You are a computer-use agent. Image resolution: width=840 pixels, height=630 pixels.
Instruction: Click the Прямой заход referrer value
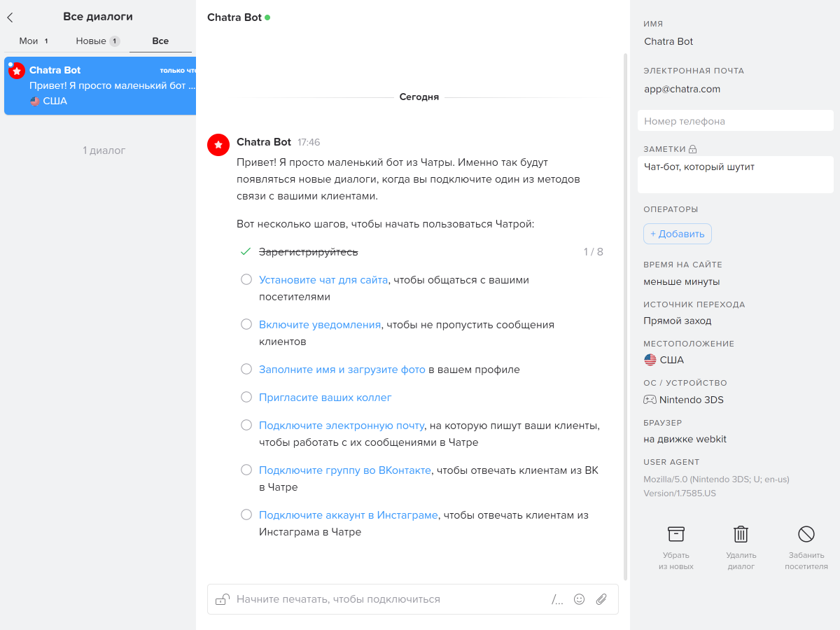(x=678, y=321)
